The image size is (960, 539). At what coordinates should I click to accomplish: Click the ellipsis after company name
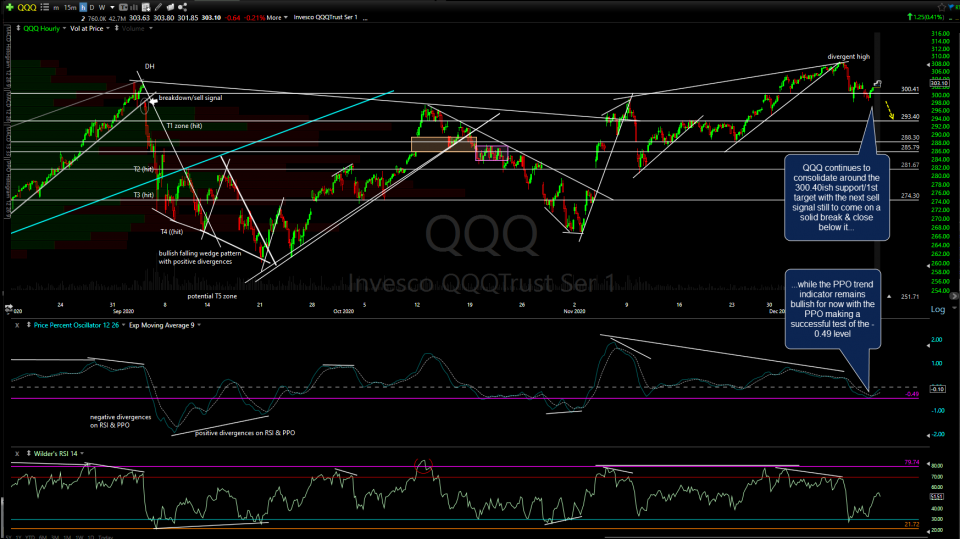[x=366, y=18]
